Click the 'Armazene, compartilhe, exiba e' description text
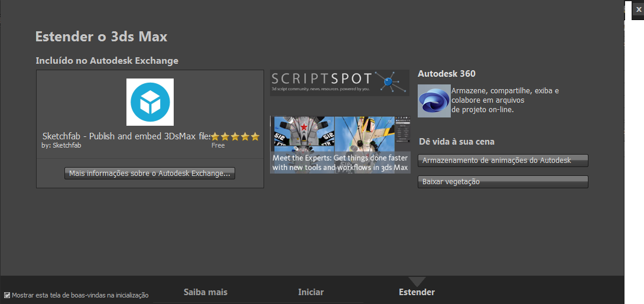644x304 pixels. (505, 91)
